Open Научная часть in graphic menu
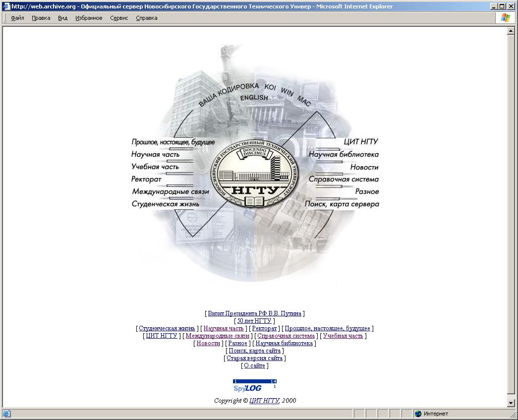This screenshot has width=518, height=420. [x=155, y=154]
